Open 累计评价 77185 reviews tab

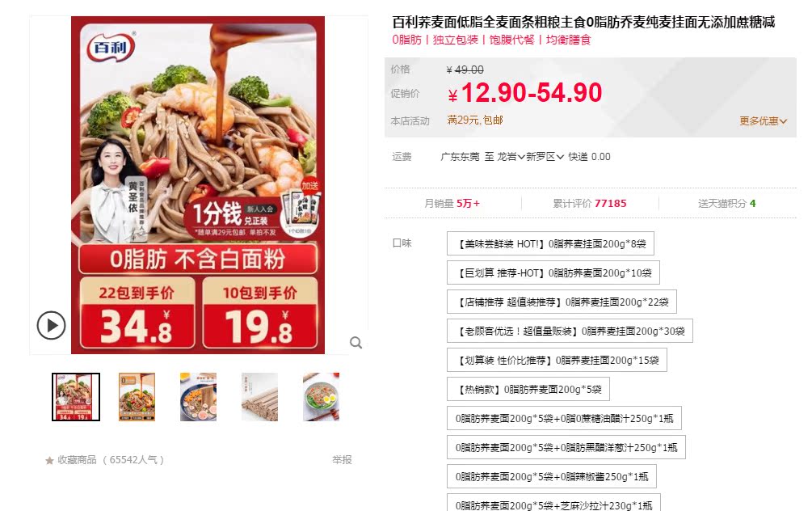click(x=590, y=203)
